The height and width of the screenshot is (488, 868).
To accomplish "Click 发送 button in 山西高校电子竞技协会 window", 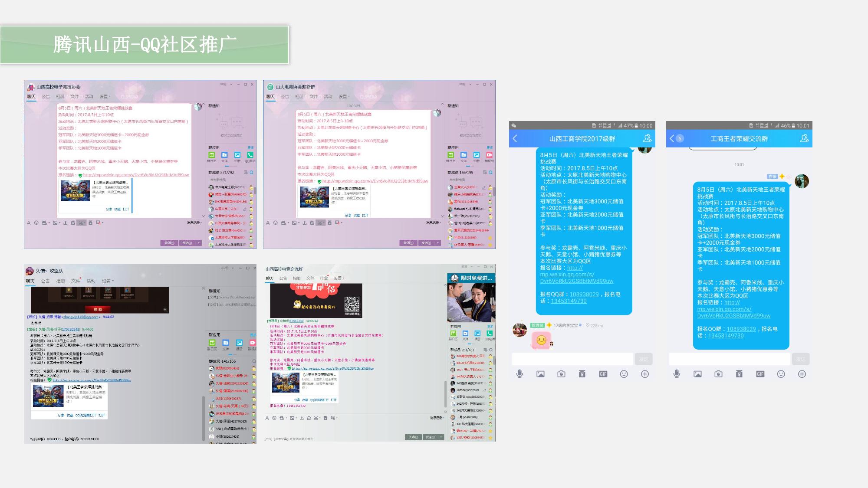I will pos(187,243).
